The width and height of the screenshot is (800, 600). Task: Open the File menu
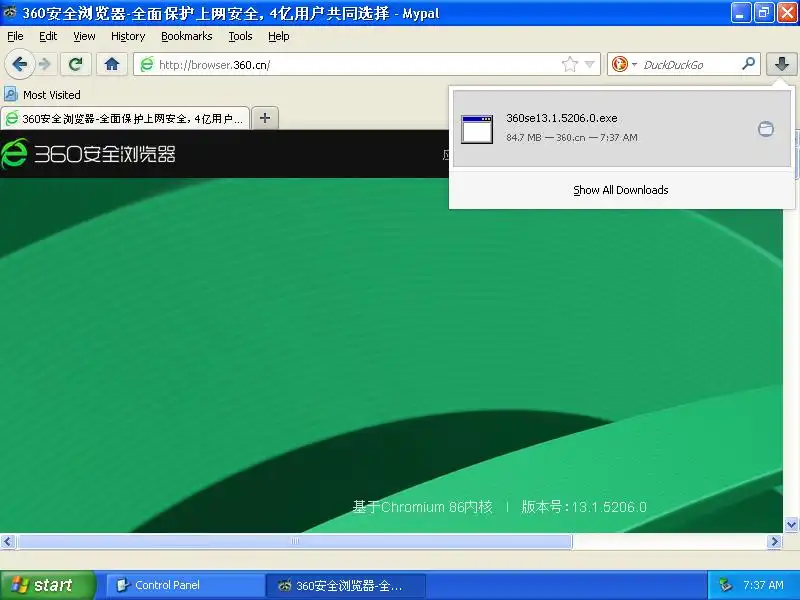click(x=15, y=36)
